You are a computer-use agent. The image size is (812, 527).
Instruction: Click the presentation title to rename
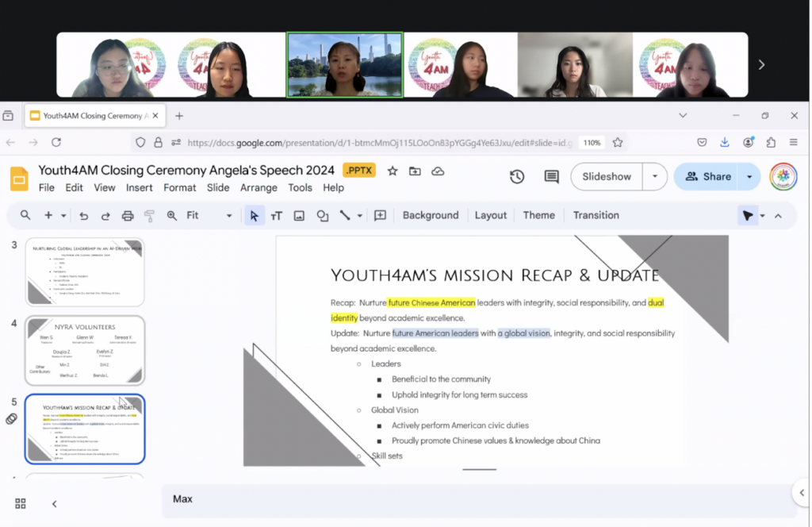tap(186, 170)
